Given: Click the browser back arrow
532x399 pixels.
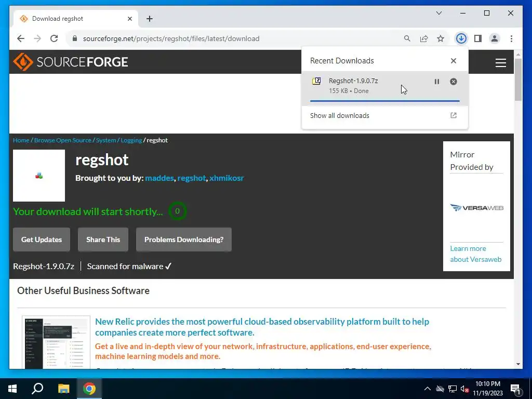Looking at the screenshot, I should (x=21, y=38).
